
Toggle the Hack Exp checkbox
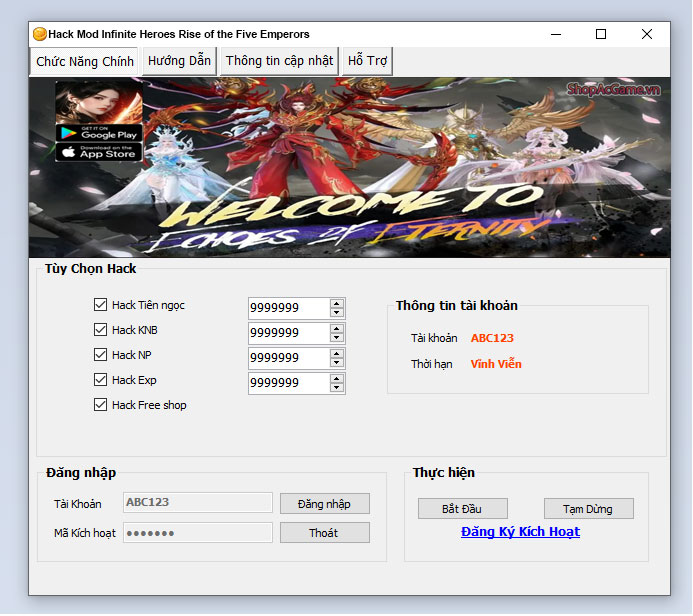(100, 380)
